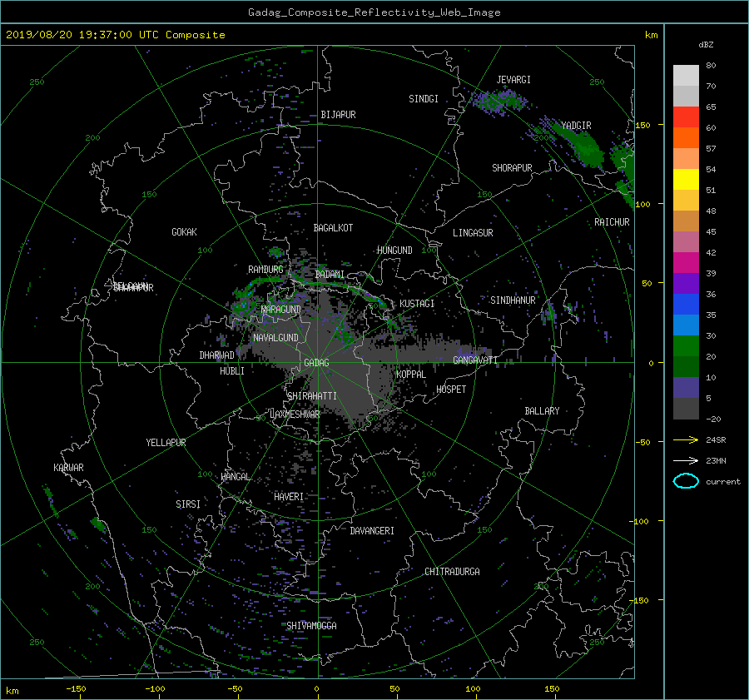
Task: Click the DAVANGERI city label
Action: point(372,531)
